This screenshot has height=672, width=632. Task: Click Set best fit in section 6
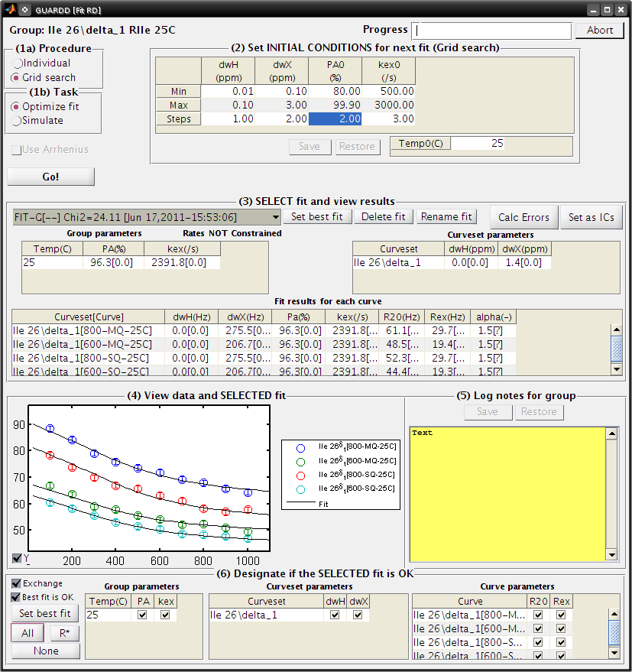point(45,613)
